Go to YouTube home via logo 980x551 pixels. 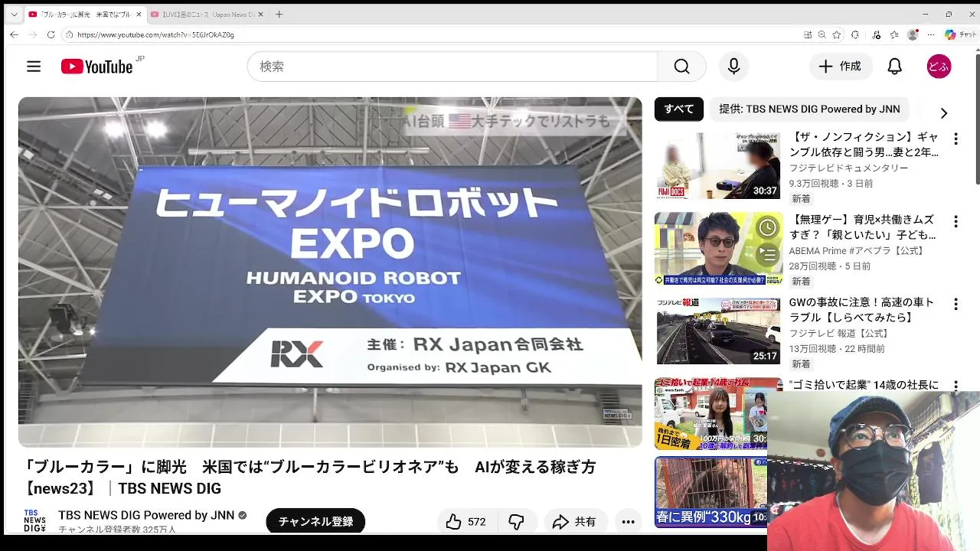(97, 67)
